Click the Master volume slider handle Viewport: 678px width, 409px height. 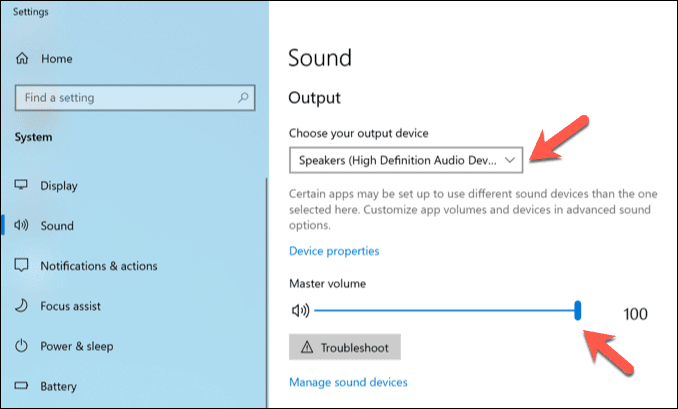pyautogui.click(x=578, y=312)
